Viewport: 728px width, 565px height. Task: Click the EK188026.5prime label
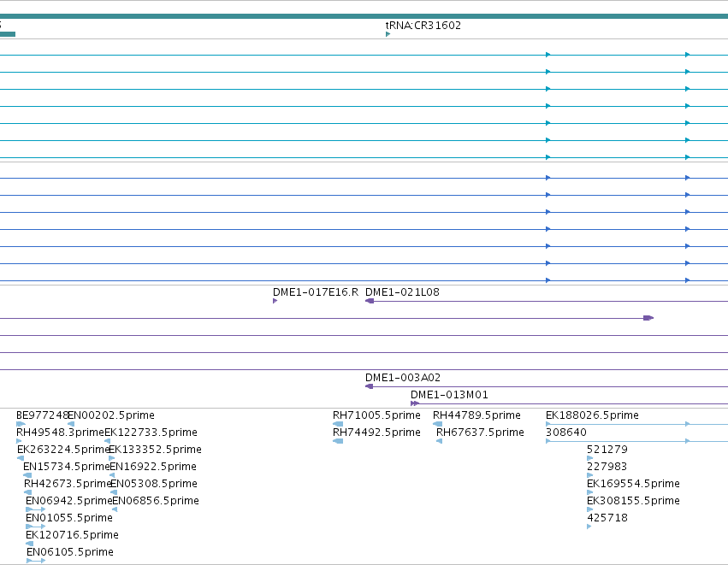593,415
